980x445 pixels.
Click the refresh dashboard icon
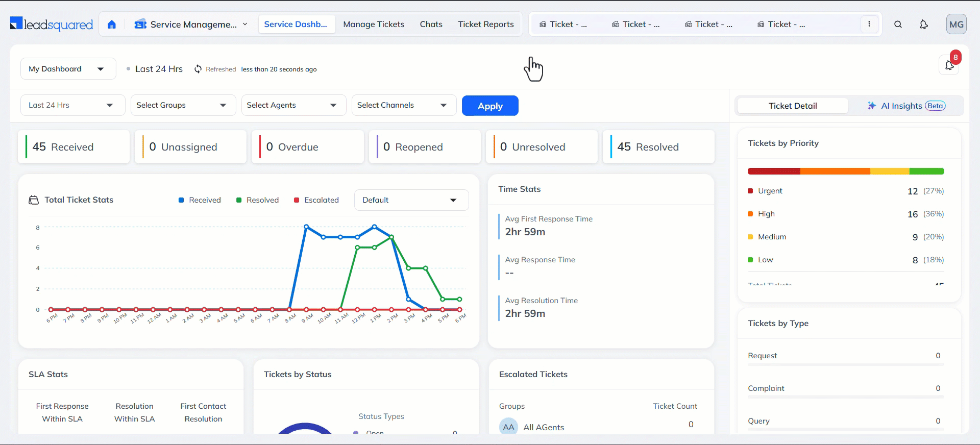tap(198, 69)
